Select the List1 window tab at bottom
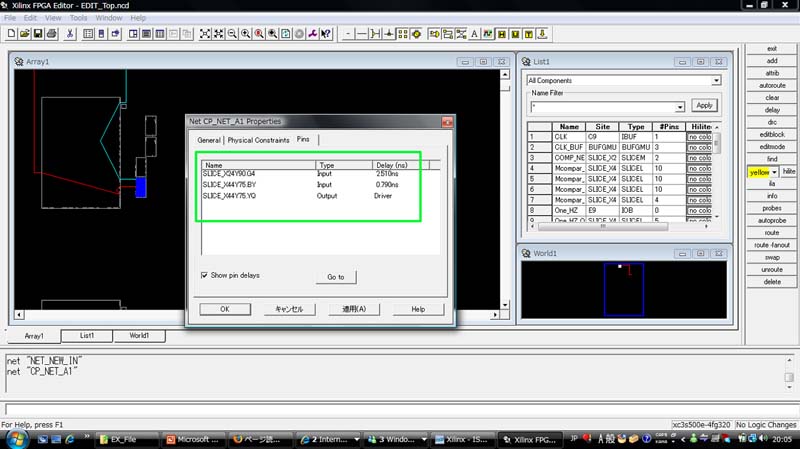Image resolution: width=800 pixels, height=449 pixels. coord(87,336)
